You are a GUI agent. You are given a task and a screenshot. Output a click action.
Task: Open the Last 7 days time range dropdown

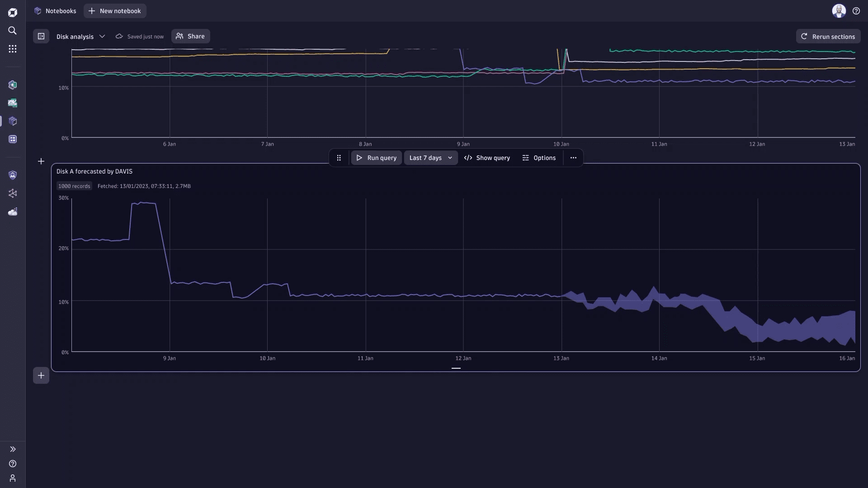coord(430,158)
